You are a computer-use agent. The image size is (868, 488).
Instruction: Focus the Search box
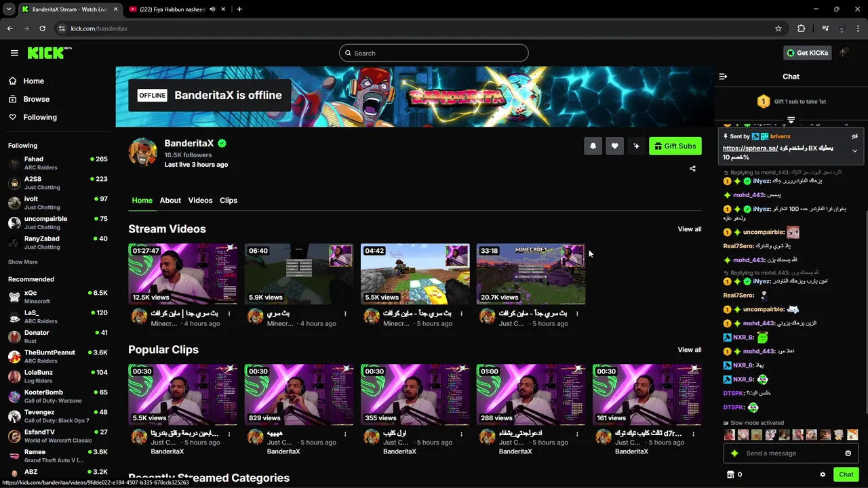(434, 53)
